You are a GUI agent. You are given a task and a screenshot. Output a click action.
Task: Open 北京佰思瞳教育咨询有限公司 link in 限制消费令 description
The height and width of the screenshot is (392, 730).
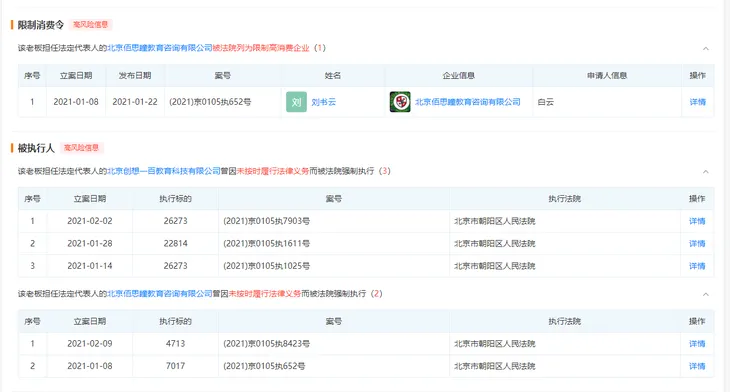tap(160, 48)
